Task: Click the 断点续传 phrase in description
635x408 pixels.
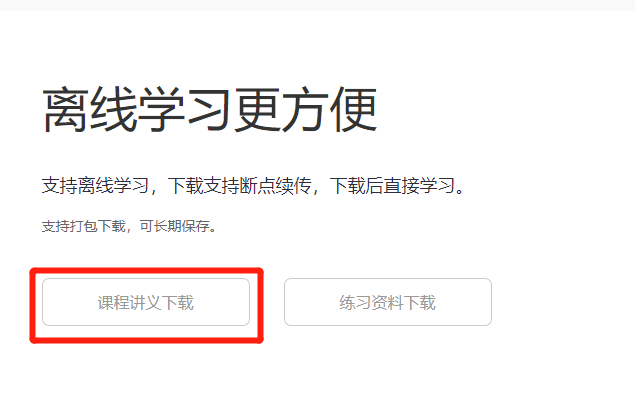Action: (275, 186)
